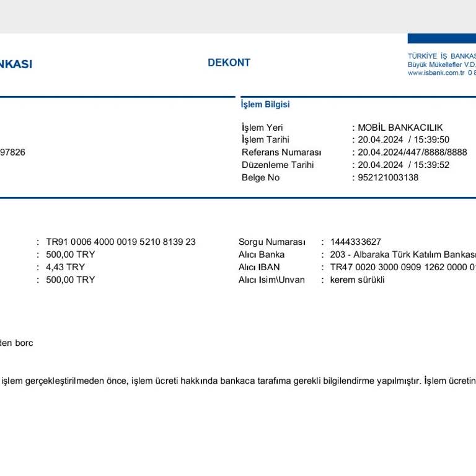Screen dimensions: 476x476
Task: Click the MOBİL BANKACILIK value
Action: tap(400, 127)
